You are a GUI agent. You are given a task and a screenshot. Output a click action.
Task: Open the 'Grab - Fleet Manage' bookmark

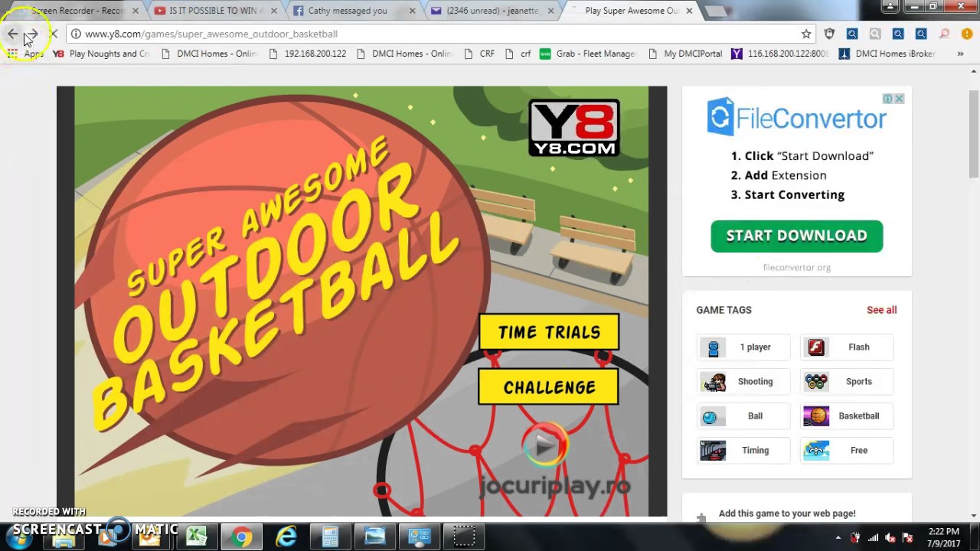pyautogui.click(x=588, y=54)
